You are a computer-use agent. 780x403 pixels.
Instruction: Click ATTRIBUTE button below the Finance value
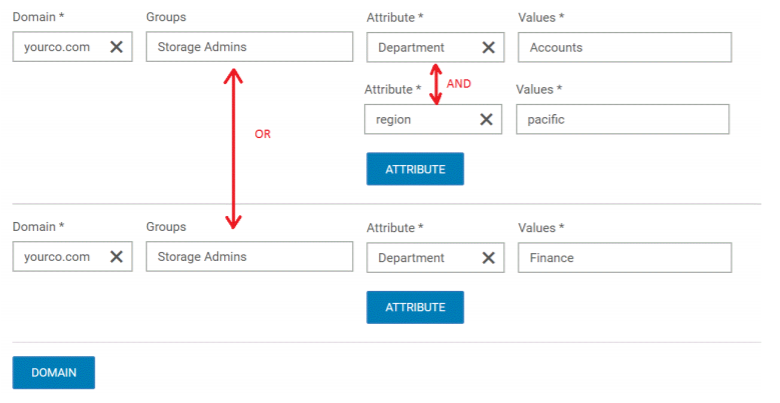coord(415,307)
